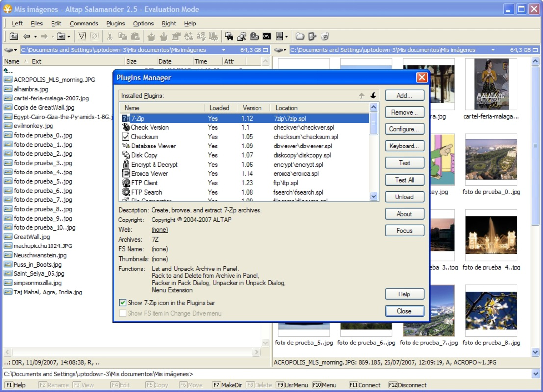543x392 pixels.
Task: Click the Select files toolbar icon
Action: tap(82, 36)
